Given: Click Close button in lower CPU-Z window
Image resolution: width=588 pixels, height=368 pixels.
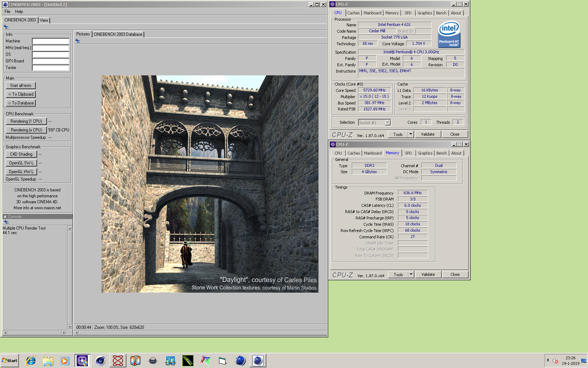Looking at the screenshot, I should [x=455, y=274].
